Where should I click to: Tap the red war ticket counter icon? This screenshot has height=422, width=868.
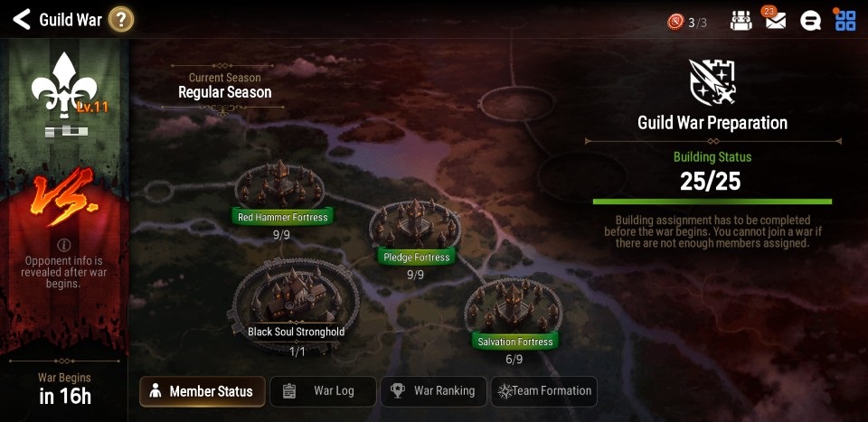pos(675,22)
